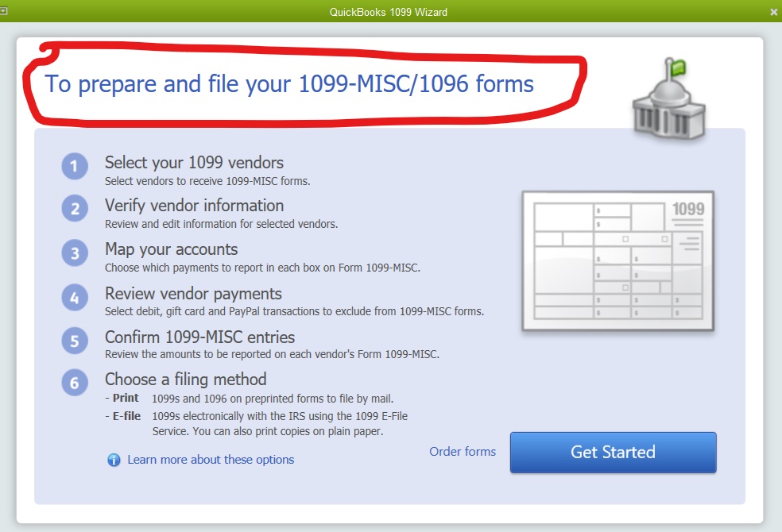
Task: Open the Order forms link
Action: [x=463, y=451]
